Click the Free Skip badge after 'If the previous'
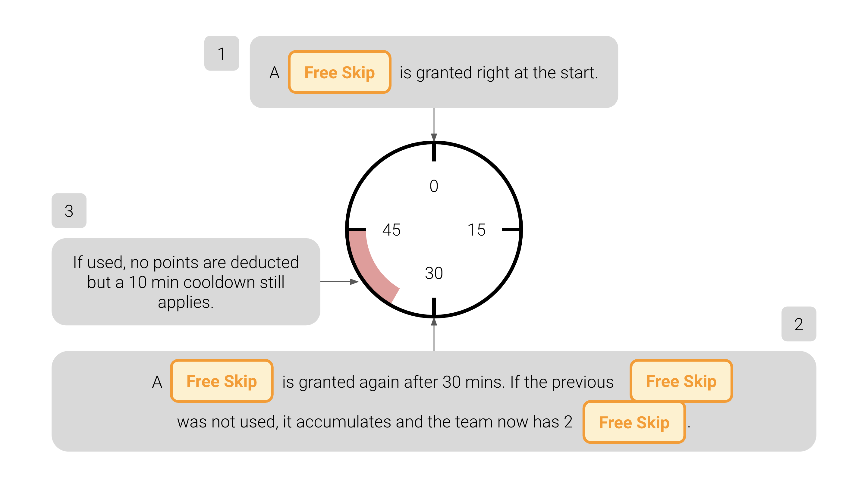 click(681, 381)
